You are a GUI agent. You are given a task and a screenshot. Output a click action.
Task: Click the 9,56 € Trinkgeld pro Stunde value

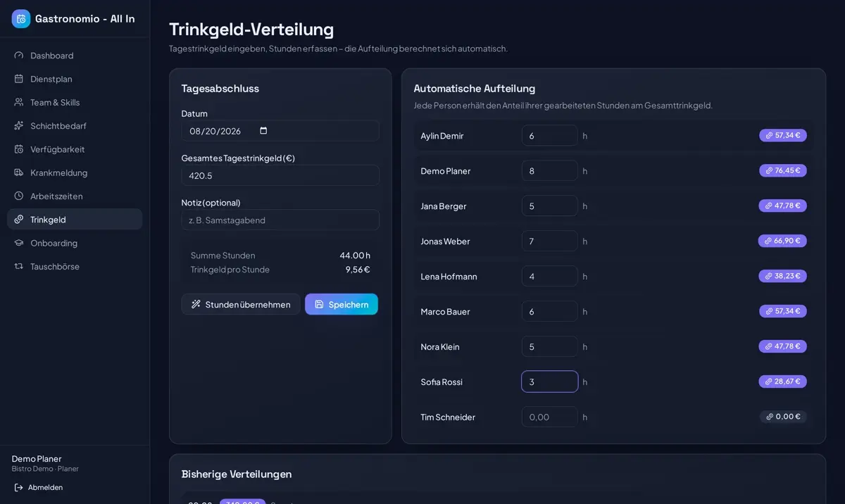pos(358,270)
